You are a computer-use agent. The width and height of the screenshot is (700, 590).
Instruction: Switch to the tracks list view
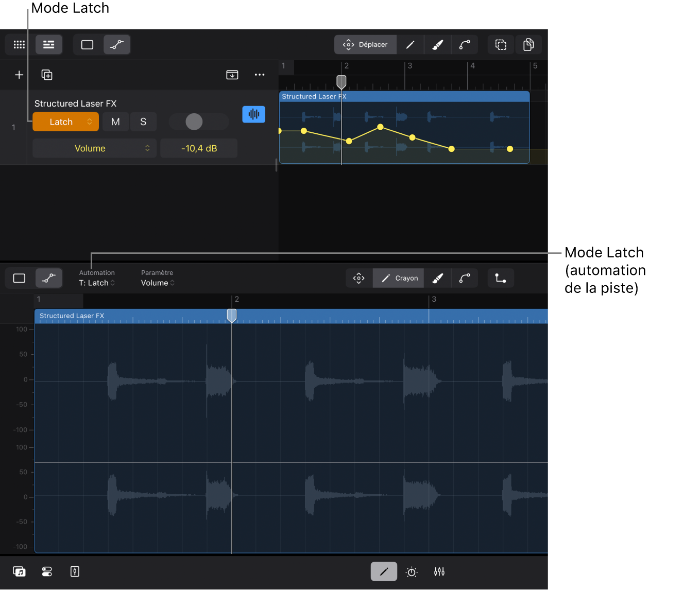tap(49, 45)
